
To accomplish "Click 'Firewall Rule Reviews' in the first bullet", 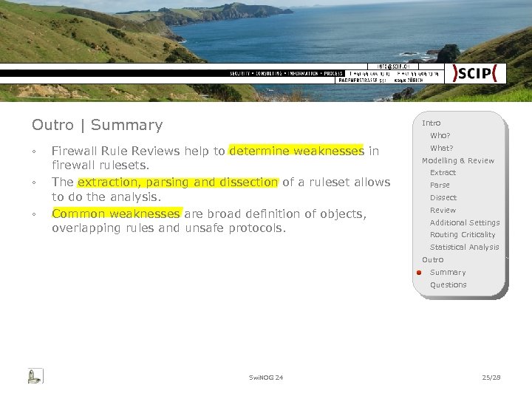I will coord(115,151).
